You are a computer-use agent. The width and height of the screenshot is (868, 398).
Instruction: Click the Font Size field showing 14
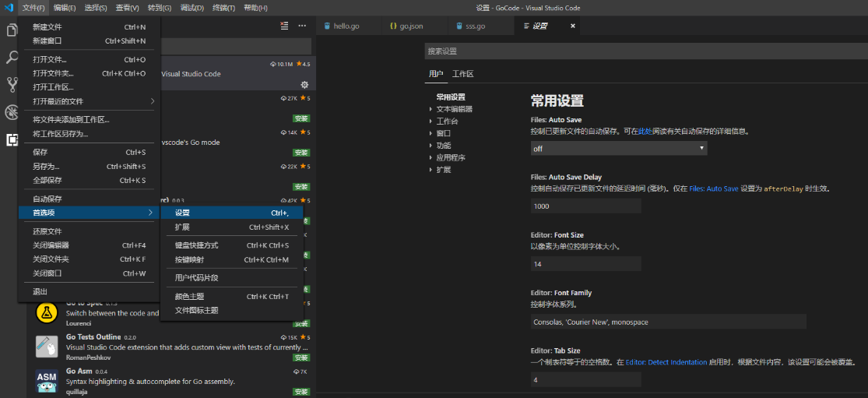tap(585, 264)
